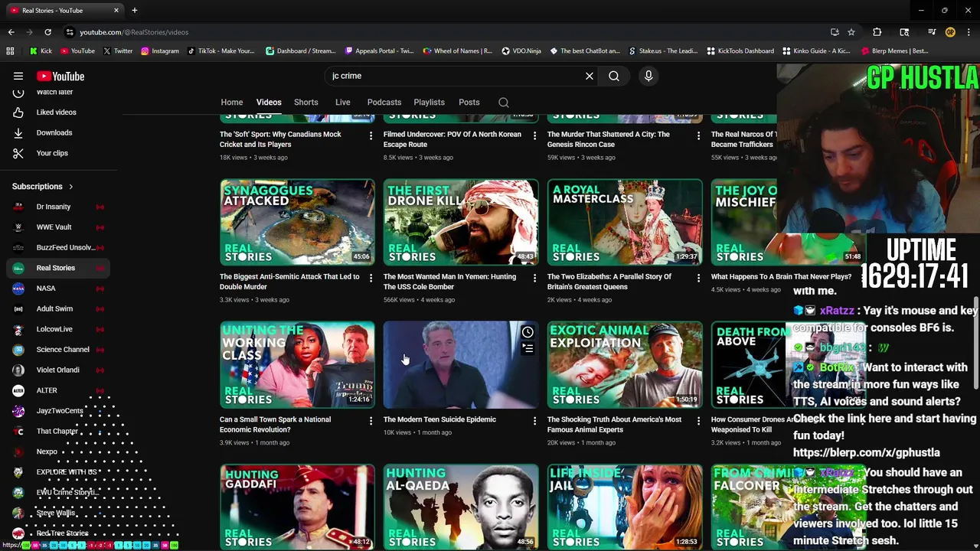Open more options for North Korean Escape Route video
Screen dimensions: 980x551
pyautogui.click(x=534, y=135)
